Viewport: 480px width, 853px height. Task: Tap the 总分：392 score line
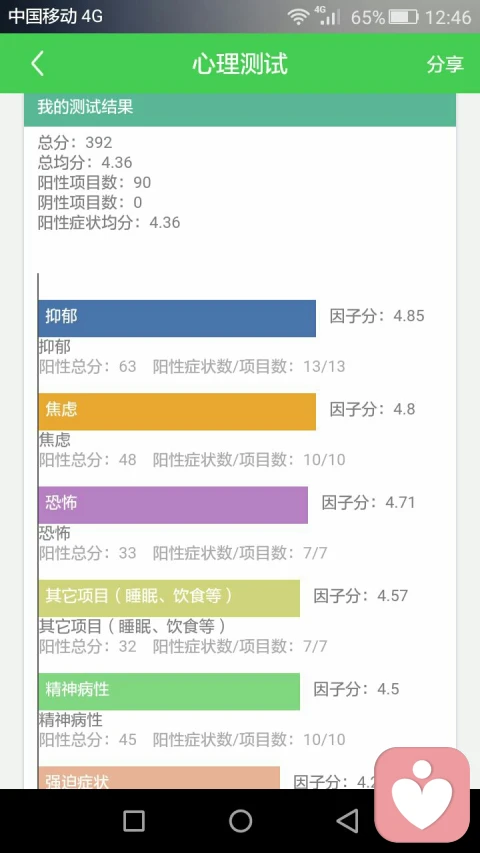[75, 143]
